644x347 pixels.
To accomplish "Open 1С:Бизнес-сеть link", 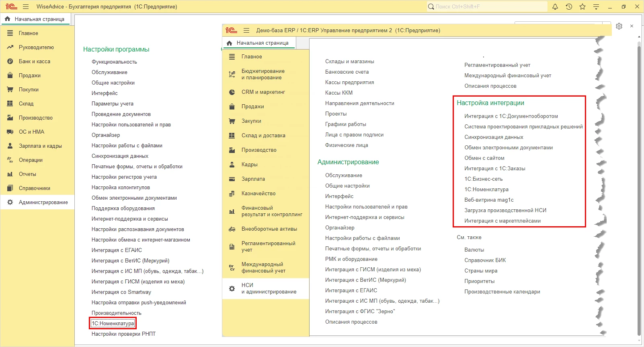I will pyautogui.click(x=484, y=179).
